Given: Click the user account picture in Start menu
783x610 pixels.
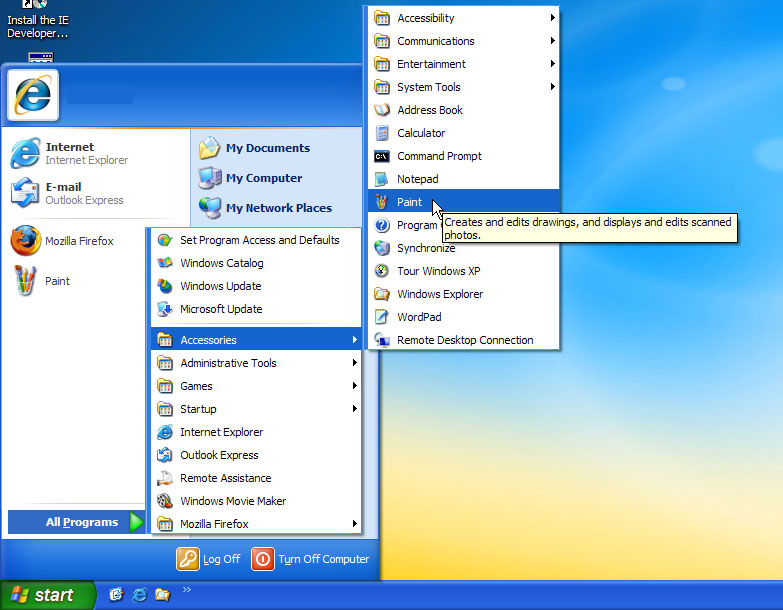Looking at the screenshot, I should coord(33,95).
